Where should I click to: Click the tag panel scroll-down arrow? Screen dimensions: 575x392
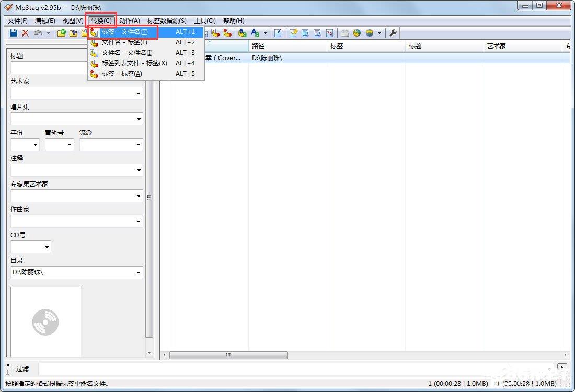(x=149, y=353)
